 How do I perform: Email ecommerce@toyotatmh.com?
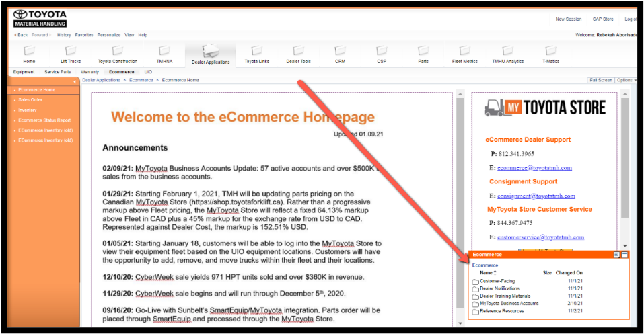click(x=534, y=168)
